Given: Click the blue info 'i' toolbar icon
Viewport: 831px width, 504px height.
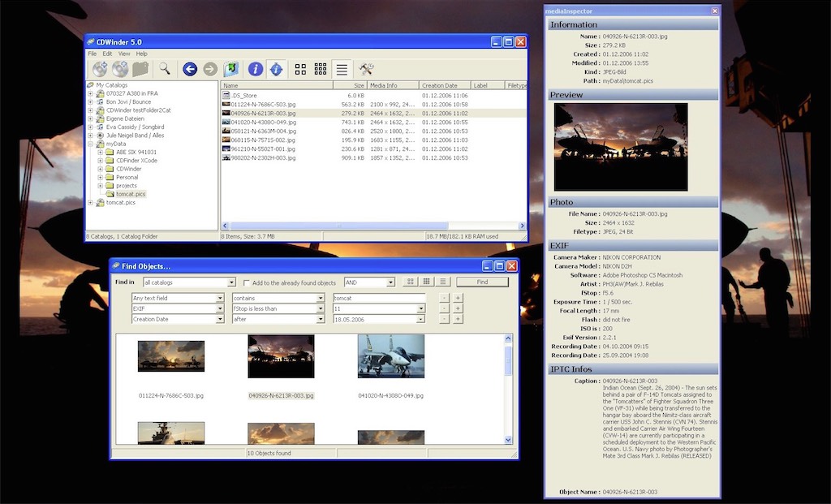Looking at the screenshot, I should click(255, 69).
